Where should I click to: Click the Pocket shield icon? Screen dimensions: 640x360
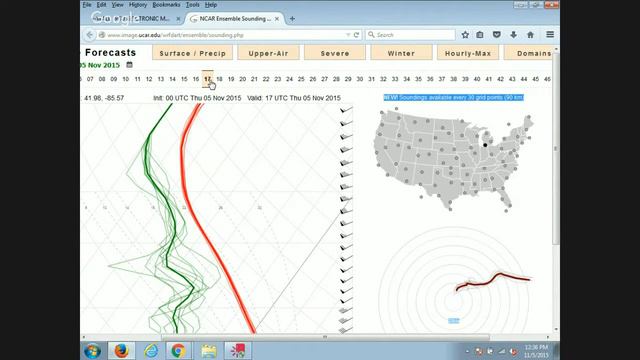click(497, 35)
